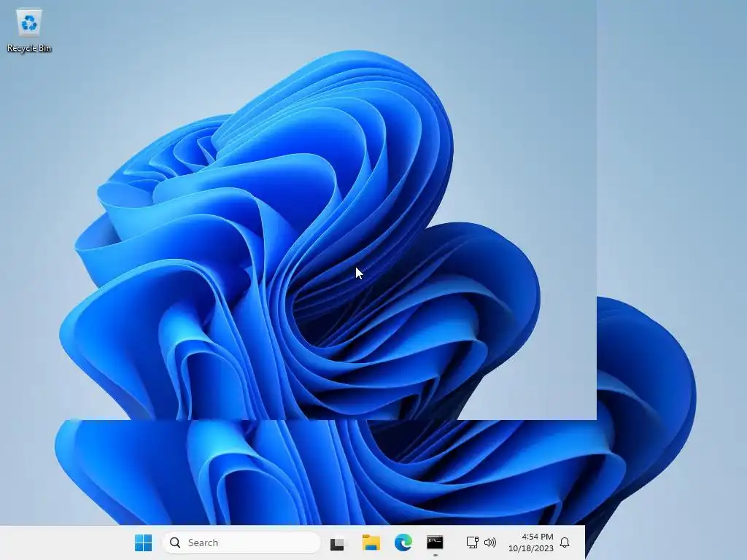Open Microsoft Edge from the taskbar

point(403,542)
